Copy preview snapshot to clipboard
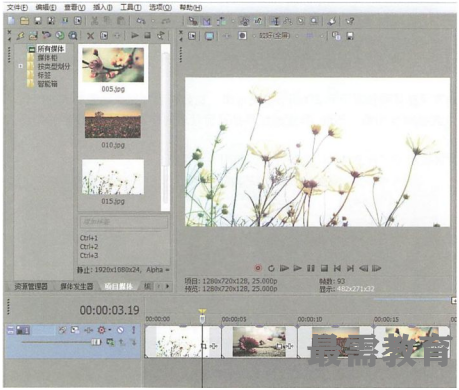The width and height of the screenshot is (459, 390). (337, 36)
